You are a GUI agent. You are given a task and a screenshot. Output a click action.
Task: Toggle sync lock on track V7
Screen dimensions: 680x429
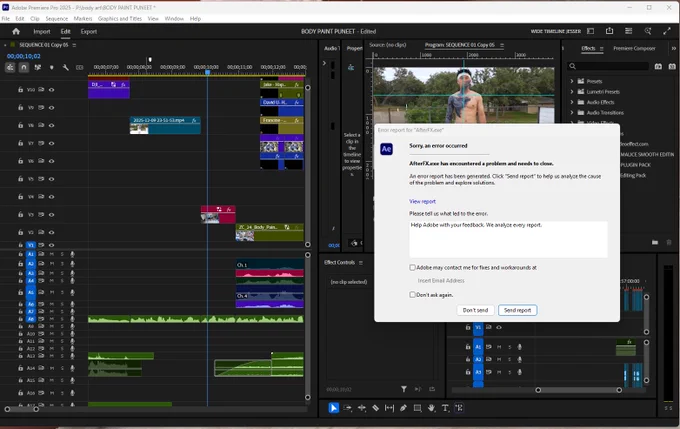tap(41, 143)
